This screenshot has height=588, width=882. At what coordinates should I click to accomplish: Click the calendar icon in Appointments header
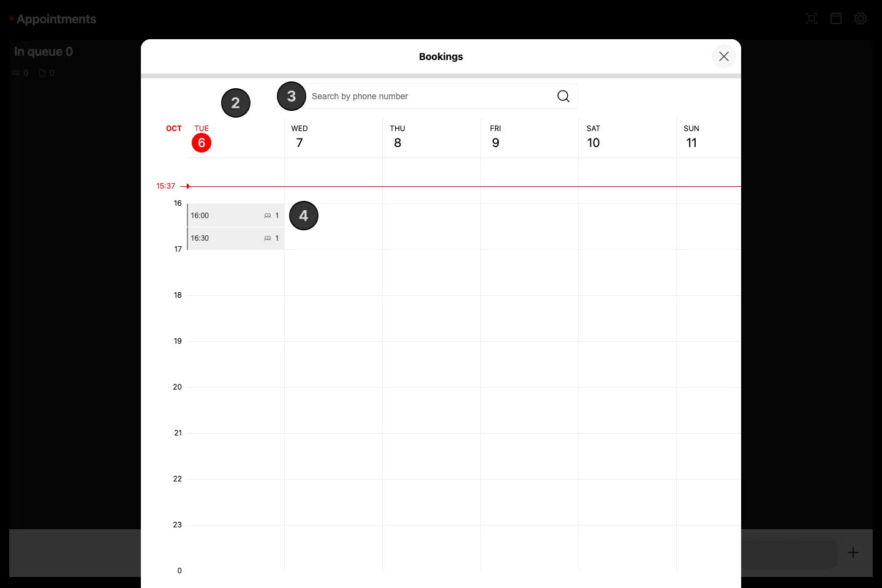click(x=836, y=18)
